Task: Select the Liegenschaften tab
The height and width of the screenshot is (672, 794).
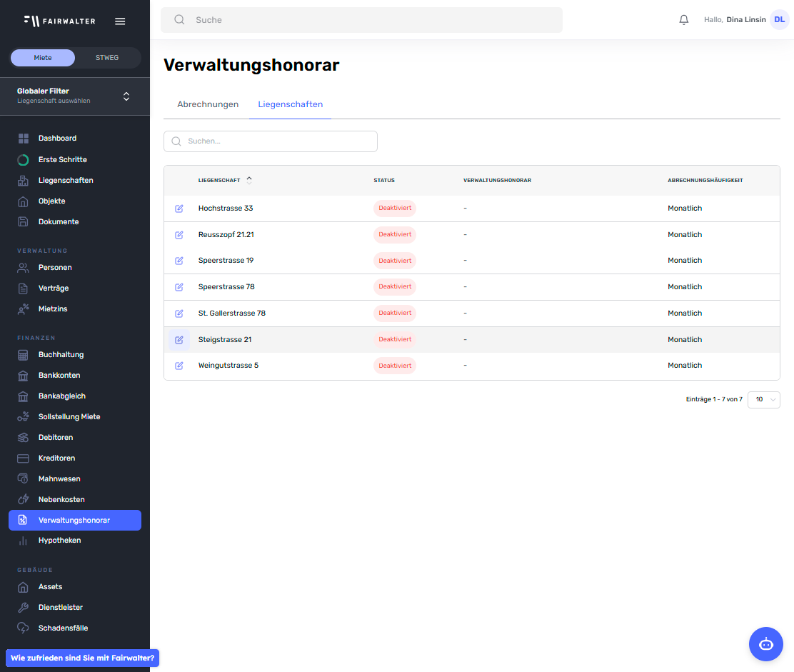Action: [x=290, y=104]
